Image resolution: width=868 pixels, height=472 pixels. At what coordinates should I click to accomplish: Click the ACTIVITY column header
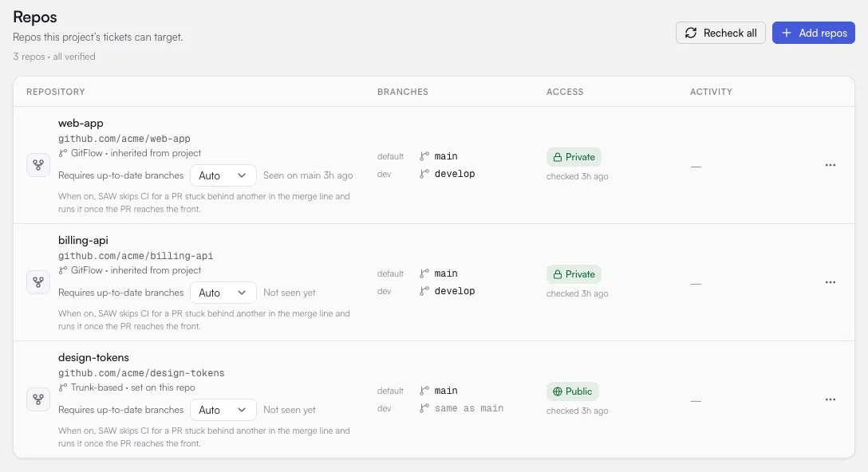711,92
